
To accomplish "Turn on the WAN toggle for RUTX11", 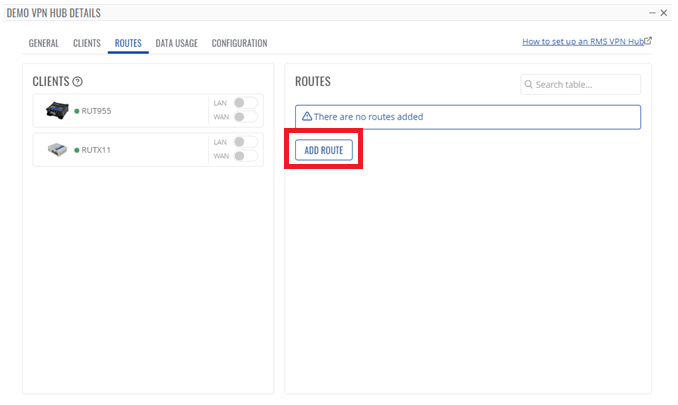I will [x=245, y=156].
